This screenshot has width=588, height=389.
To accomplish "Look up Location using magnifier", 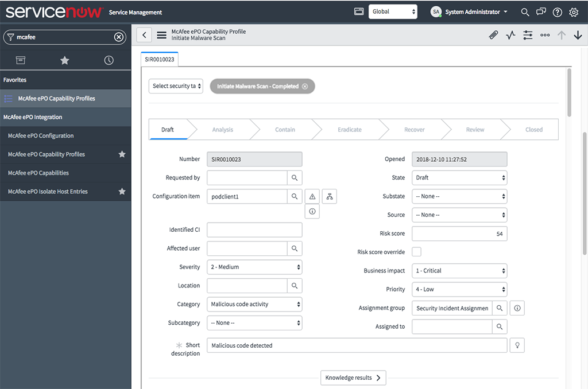I will [295, 286].
